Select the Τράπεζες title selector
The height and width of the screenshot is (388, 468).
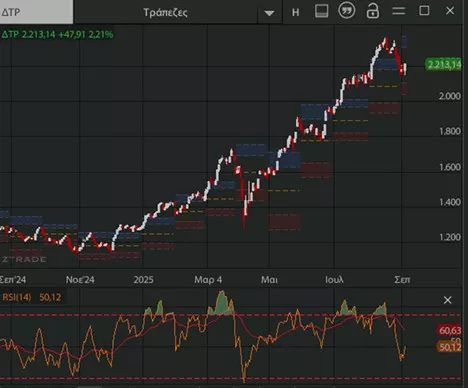[166, 13]
